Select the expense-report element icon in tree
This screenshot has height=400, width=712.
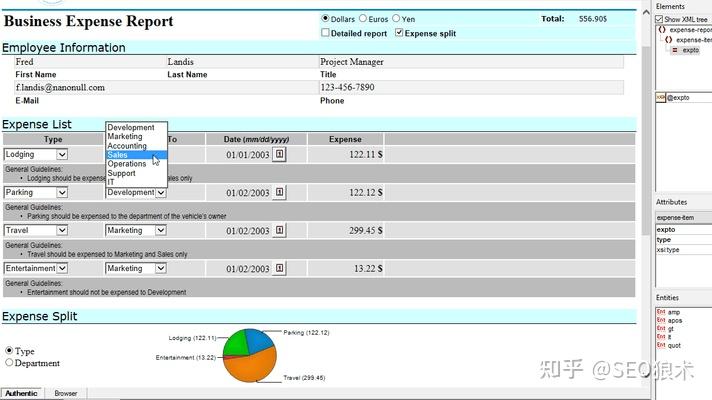[x=662, y=30]
